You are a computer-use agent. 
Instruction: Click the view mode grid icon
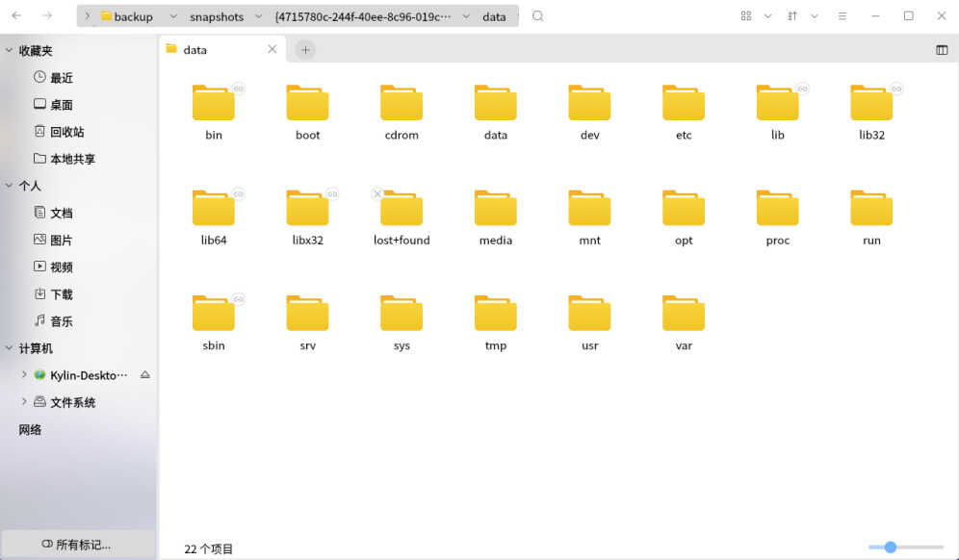coord(745,16)
